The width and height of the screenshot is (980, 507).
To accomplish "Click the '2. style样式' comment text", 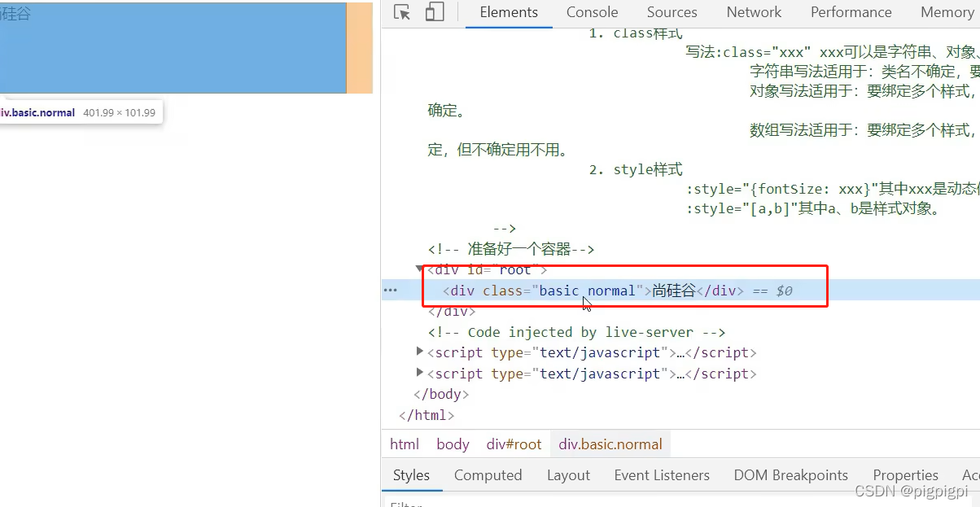I will (635, 169).
